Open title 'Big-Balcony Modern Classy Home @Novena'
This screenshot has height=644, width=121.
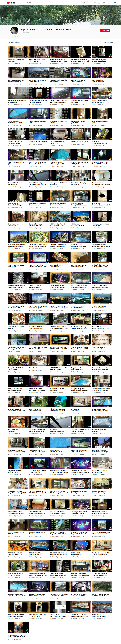pos(38,81)
